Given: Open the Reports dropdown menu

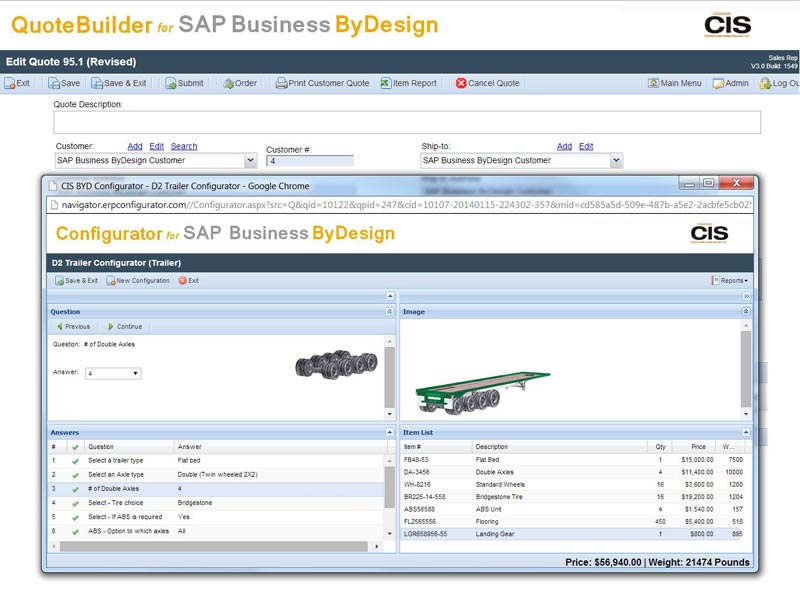Looking at the screenshot, I should click(730, 281).
